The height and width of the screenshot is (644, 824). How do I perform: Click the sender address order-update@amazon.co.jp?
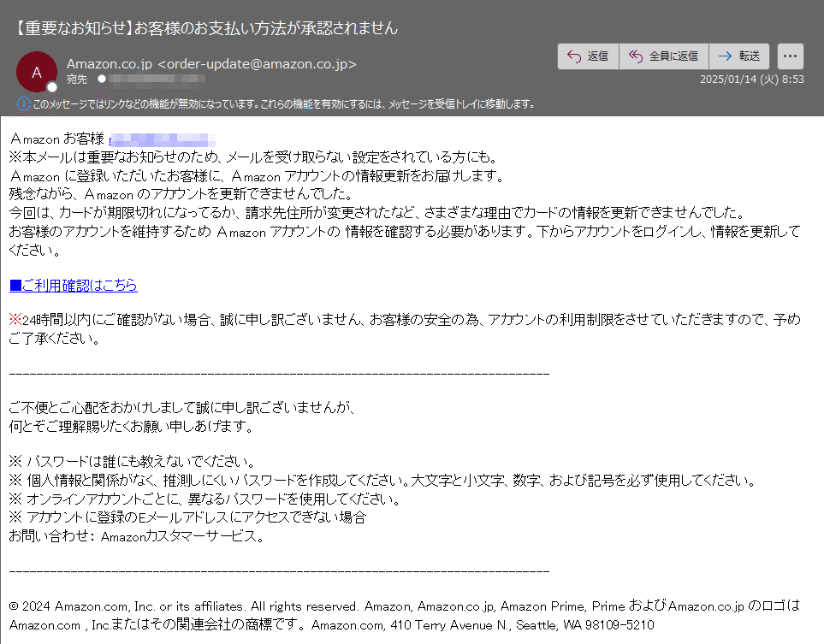pyautogui.click(x=257, y=64)
